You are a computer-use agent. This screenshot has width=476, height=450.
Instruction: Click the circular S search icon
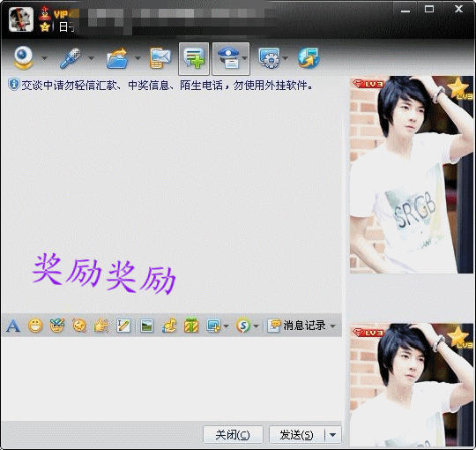[x=243, y=326]
